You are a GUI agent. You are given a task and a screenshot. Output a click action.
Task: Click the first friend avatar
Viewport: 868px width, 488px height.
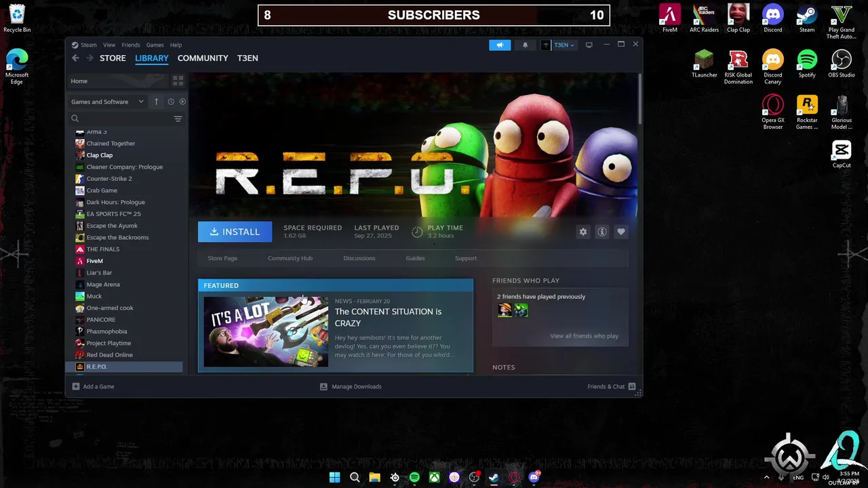(x=505, y=310)
